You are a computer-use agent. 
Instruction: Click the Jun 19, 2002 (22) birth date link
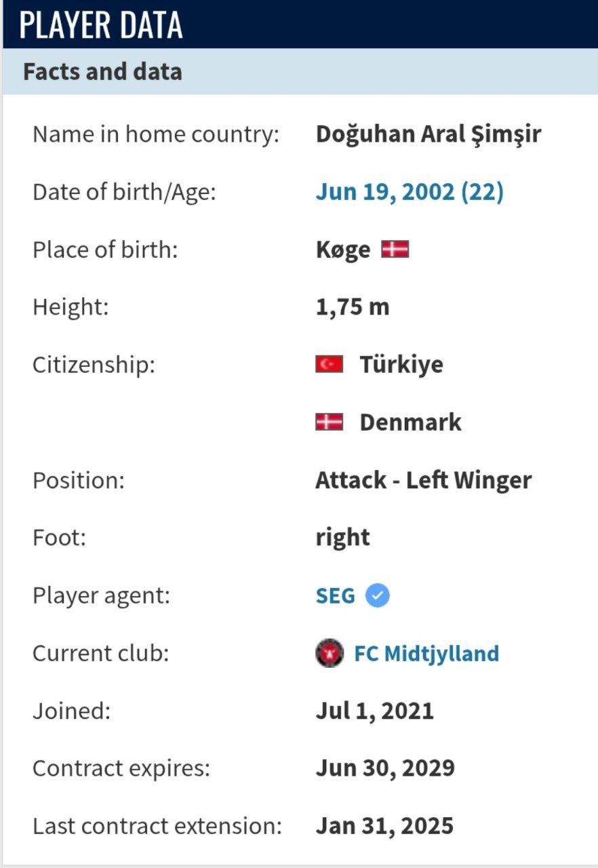click(x=410, y=192)
